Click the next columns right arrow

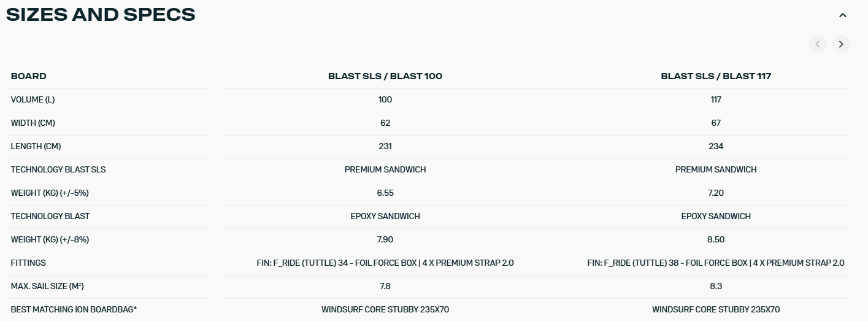point(841,44)
